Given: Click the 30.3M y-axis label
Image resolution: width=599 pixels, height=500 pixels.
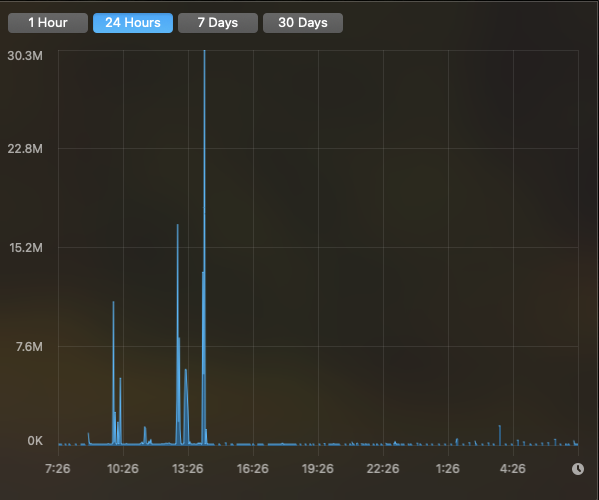Looking at the screenshot, I should [x=25, y=56].
